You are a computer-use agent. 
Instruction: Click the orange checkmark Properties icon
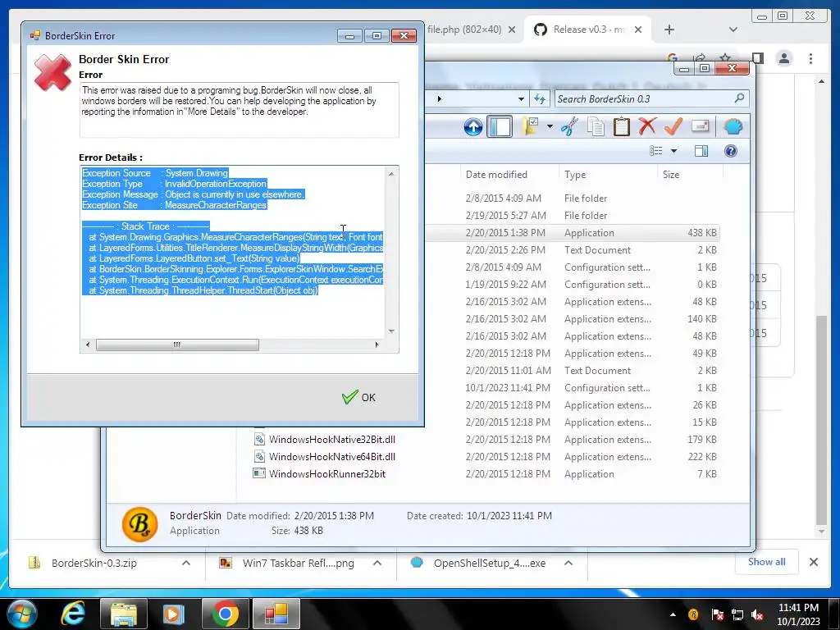click(673, 127)
